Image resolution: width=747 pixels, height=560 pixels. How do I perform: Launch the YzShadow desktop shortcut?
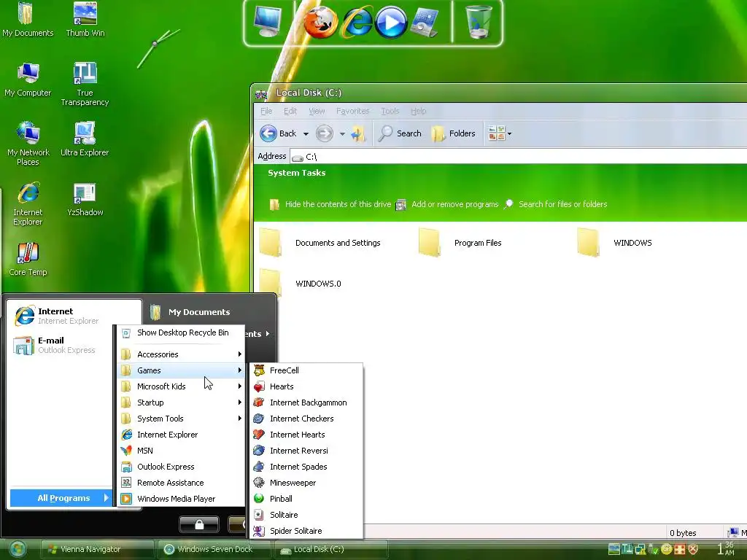(x=85, y=199)
